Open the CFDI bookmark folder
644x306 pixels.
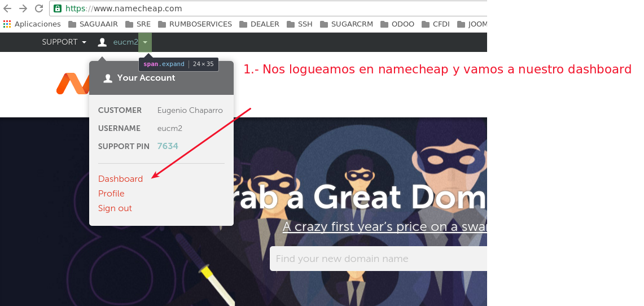pos(437,24)
